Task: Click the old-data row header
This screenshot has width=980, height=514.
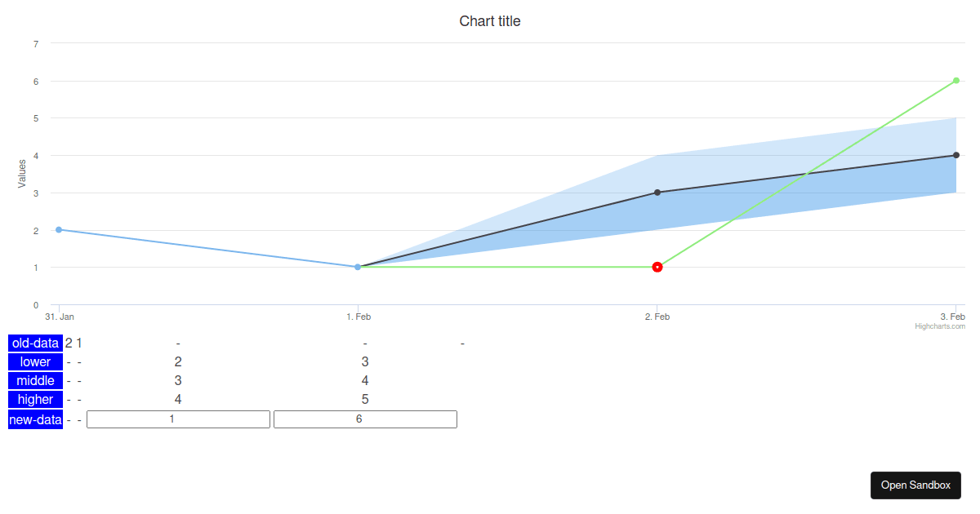Action: point(35,343)
